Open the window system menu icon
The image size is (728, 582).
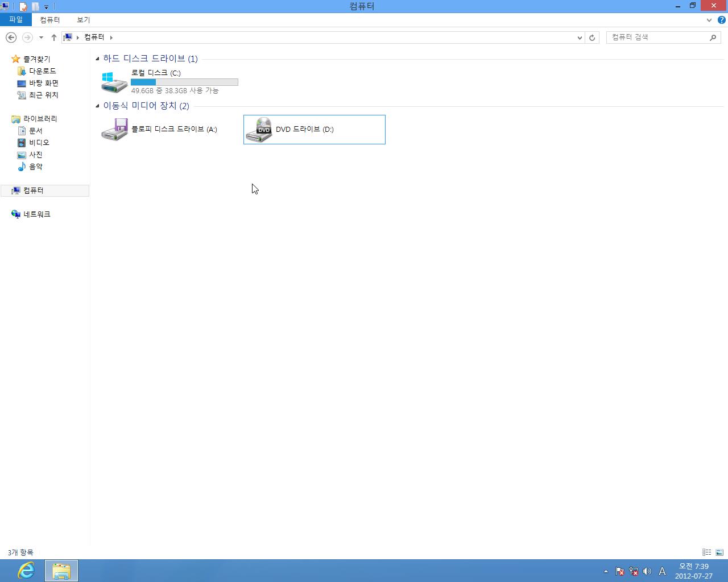pyautogui.click(x=4, y=6)
